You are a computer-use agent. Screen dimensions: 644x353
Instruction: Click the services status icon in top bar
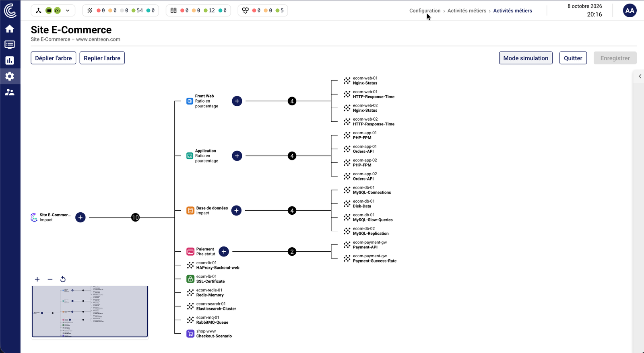(90, 10)
